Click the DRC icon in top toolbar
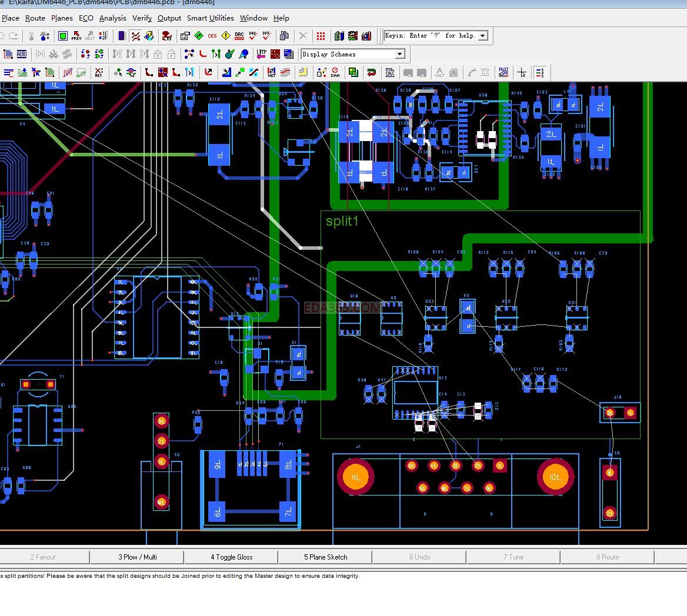Image resolution: width=687 pixels, height=616 pixels. (x=239, y=36)
